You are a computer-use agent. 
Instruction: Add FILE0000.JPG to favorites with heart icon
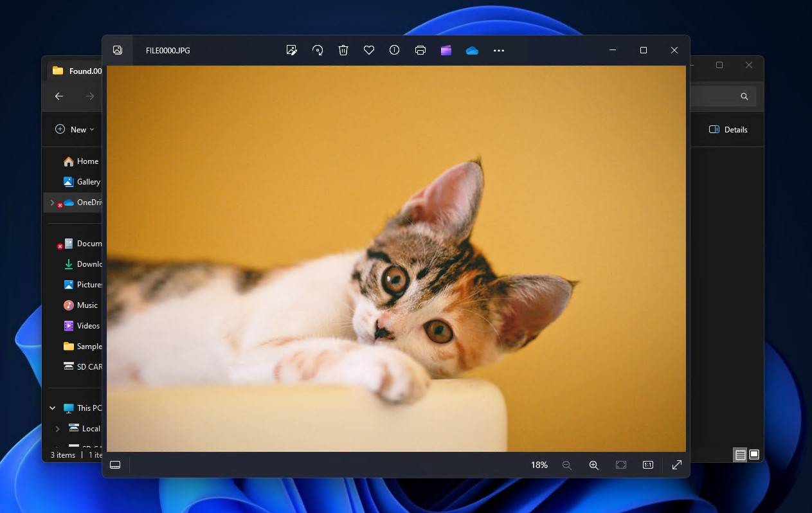(x=369, y=50)
